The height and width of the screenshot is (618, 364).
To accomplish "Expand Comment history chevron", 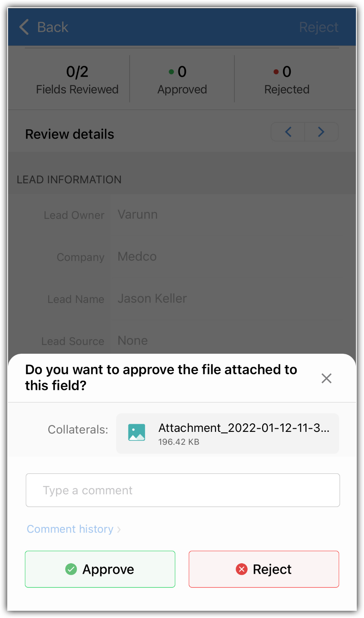I will click(x=119, y=529).
